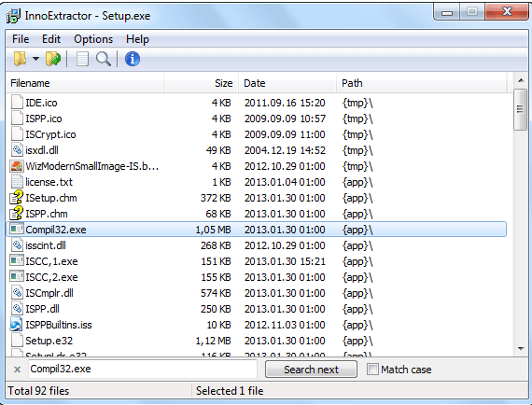Open the File menu

coord(21,39)
